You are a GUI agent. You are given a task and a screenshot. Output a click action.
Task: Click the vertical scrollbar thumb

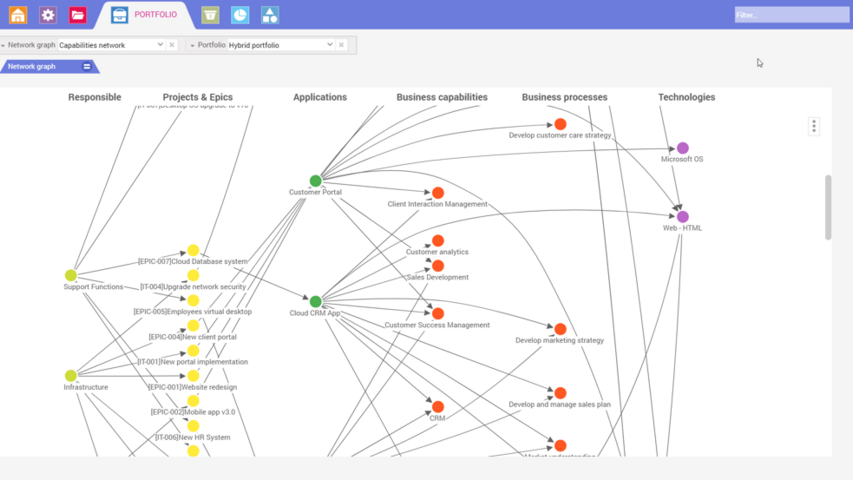(828, 207)
